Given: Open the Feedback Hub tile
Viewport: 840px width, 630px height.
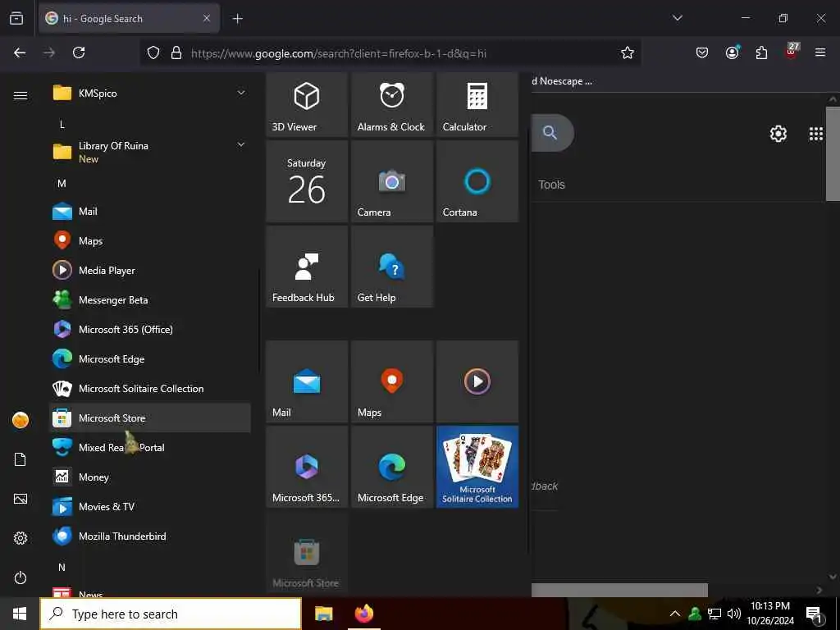Looking at the screenshot, I should (x=307, y=267).
